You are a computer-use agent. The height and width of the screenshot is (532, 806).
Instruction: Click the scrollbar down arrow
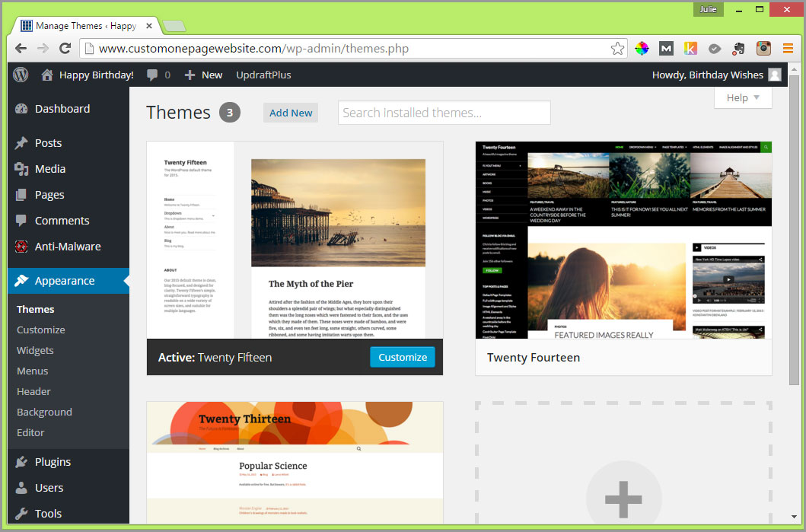coord(794,517)
